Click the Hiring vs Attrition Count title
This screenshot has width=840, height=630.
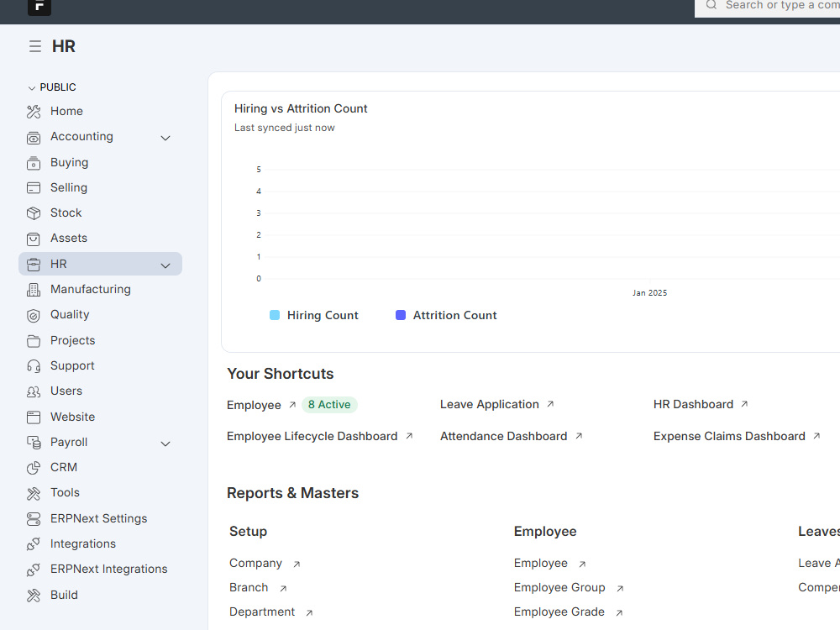click(x=301, y=108)
